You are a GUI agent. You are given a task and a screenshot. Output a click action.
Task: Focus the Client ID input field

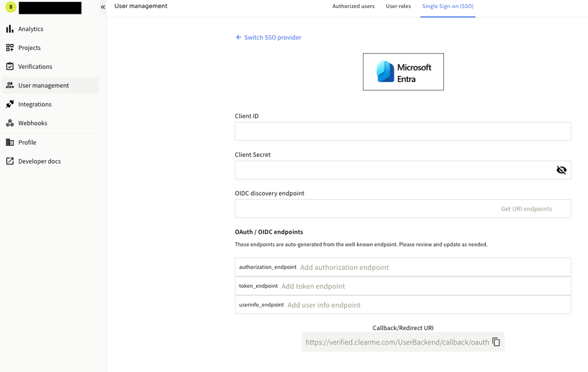pyautogui.click(x=403, y=131)
